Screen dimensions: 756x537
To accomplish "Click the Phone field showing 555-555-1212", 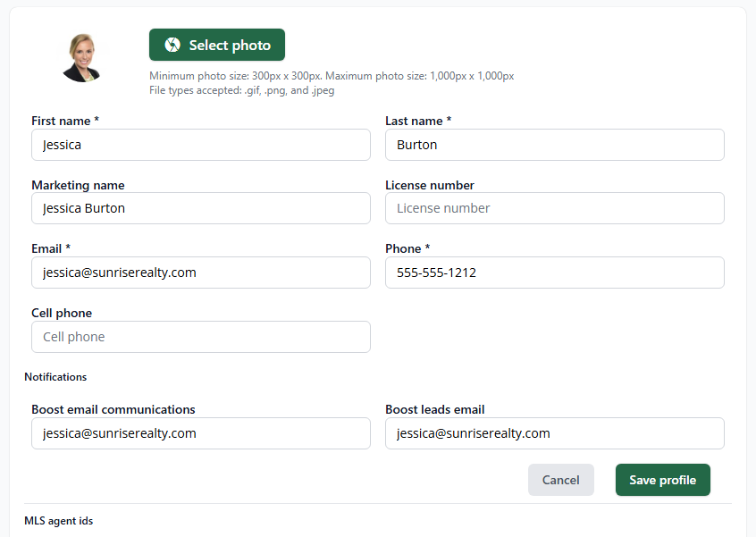I will point(554,273).
